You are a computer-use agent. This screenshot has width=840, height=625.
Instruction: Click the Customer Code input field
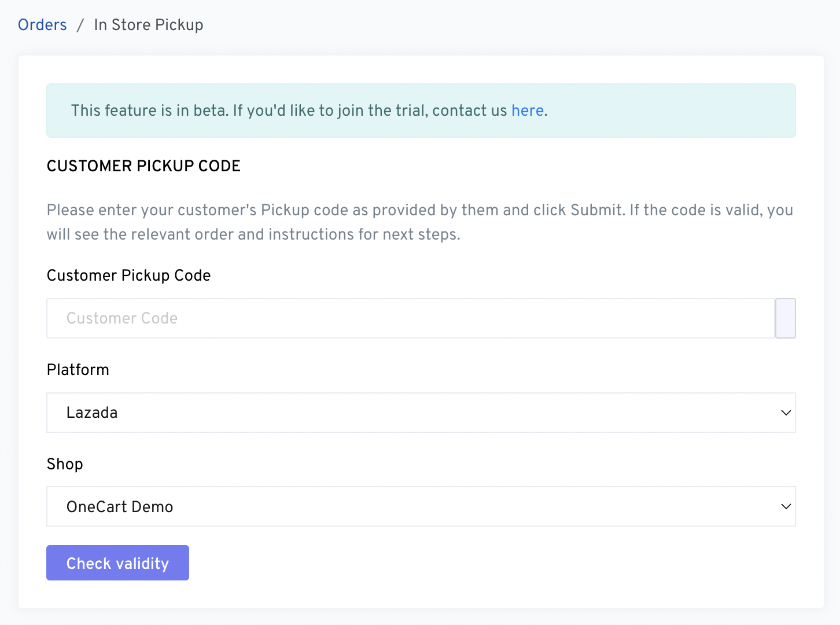click(410, 318)
